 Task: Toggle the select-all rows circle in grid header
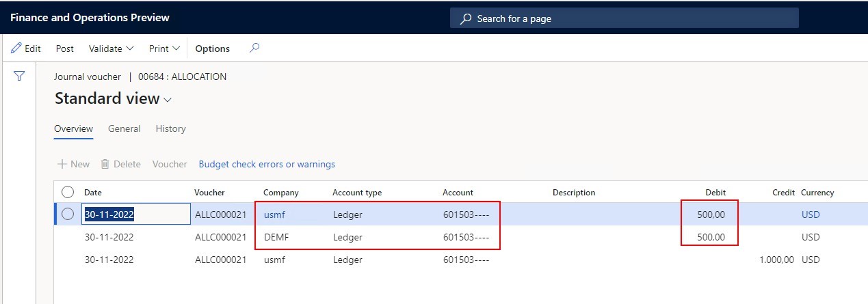68,192
